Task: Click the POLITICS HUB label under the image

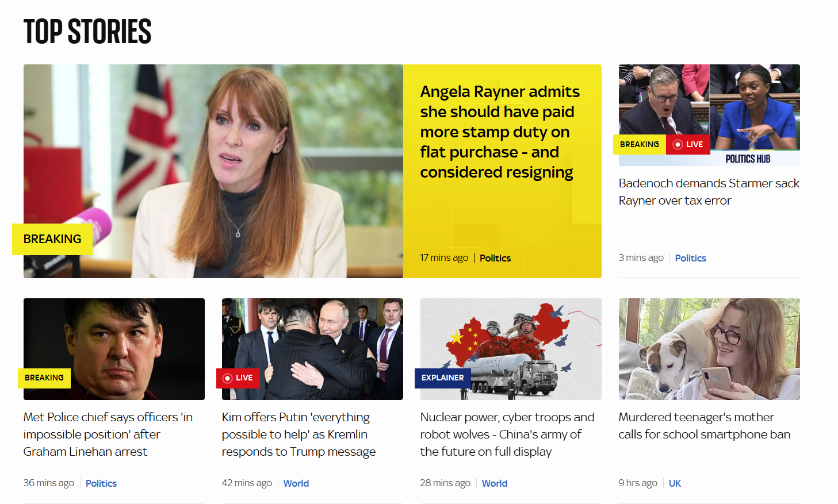Action: point(748,159)
